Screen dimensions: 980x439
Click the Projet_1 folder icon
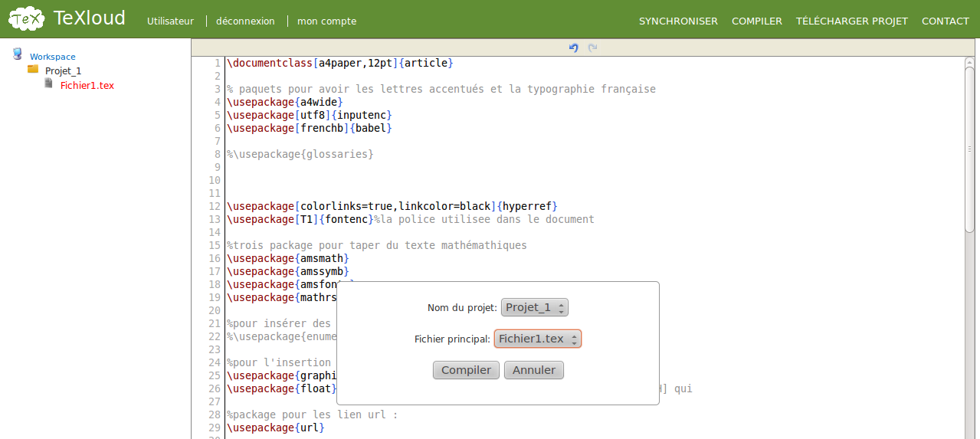33,69
